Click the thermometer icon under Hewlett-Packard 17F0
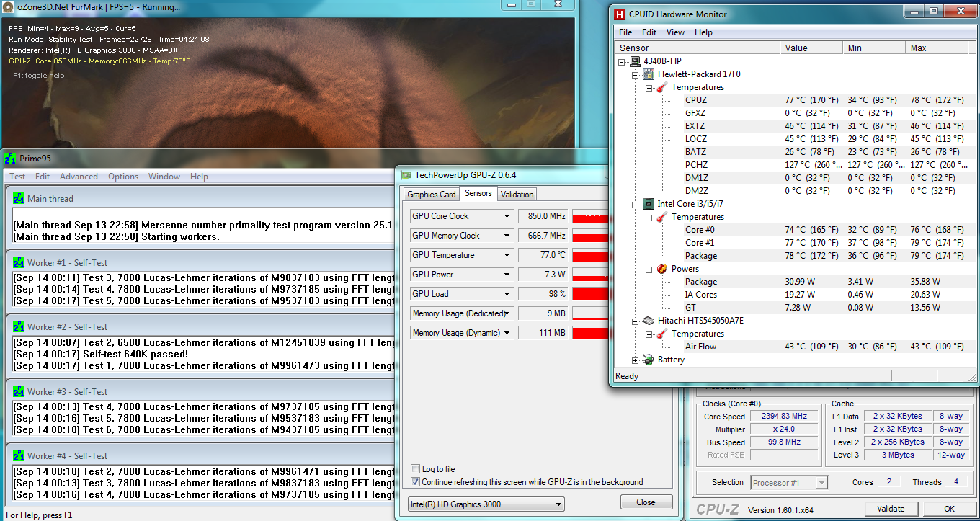The image size is (980, 521). click(x=662, y=87)
